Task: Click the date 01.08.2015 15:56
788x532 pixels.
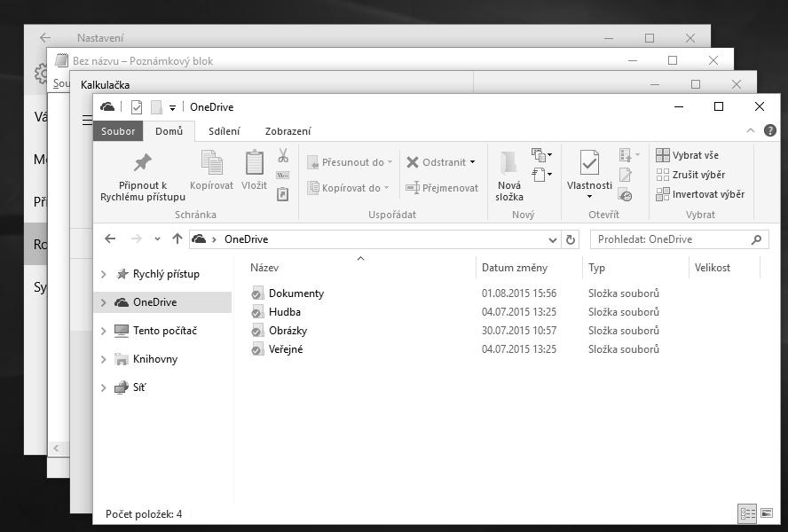Action: [x=519, y=293]
